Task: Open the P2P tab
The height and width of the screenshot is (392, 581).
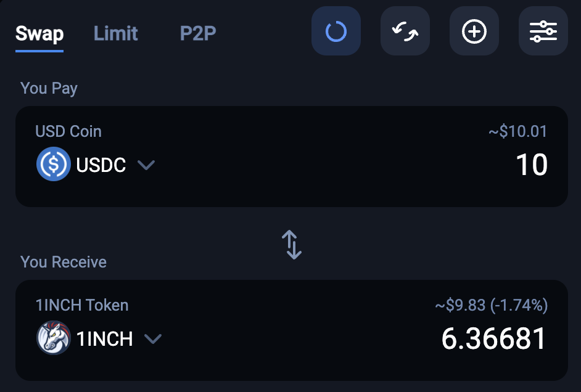Action: pos(197,33)
